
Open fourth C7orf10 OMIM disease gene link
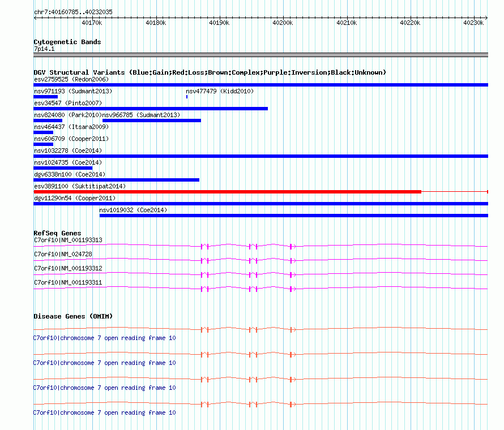pos(104,412)
